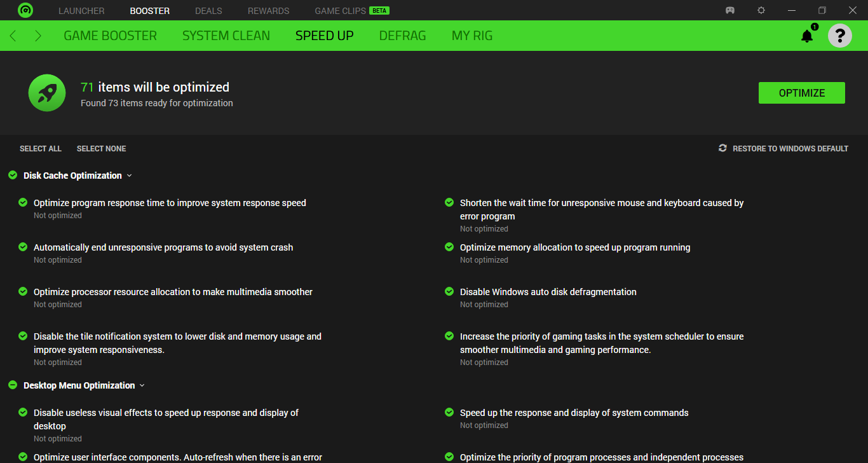
Task: Click Restore to Windows Default
Action: click(x=790, y=149)
